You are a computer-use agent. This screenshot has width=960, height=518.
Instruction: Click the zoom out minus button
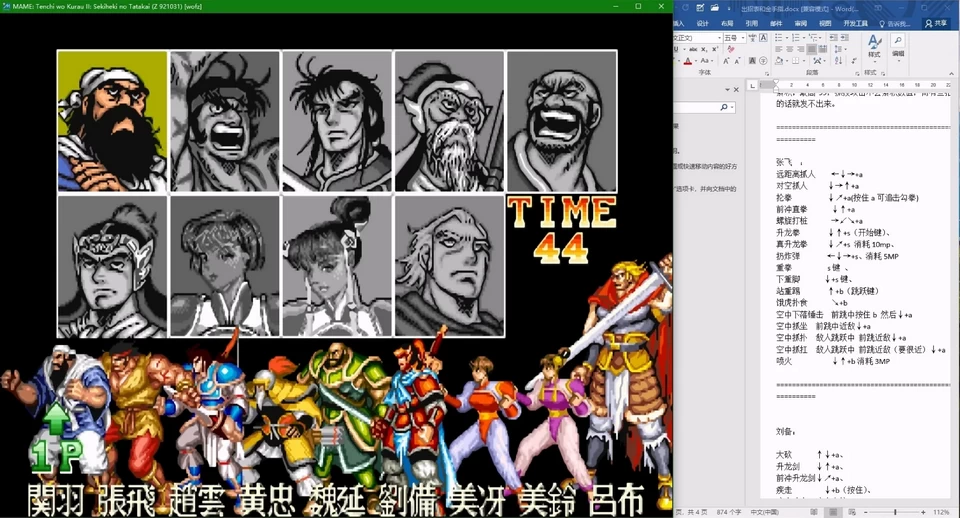coord(866,512)
